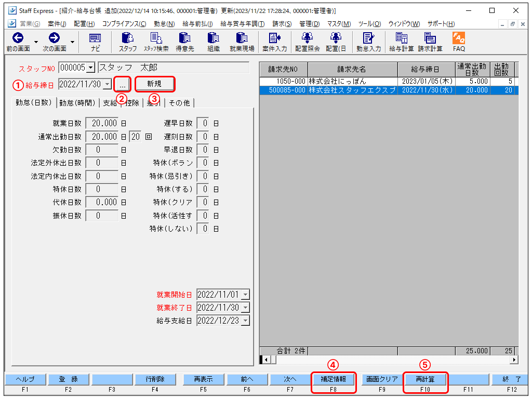The image size is (532, 399).
Task: Open the FAQ icon
Action: point(458,42)
